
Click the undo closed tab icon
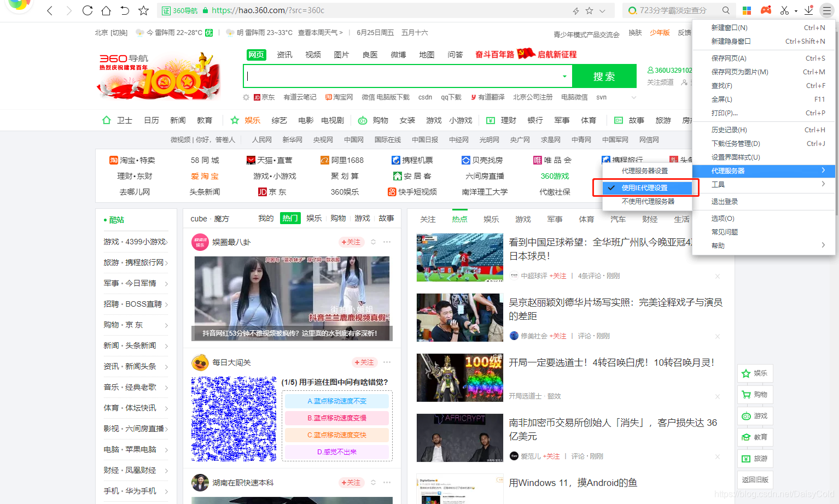[x=125, y=10]
